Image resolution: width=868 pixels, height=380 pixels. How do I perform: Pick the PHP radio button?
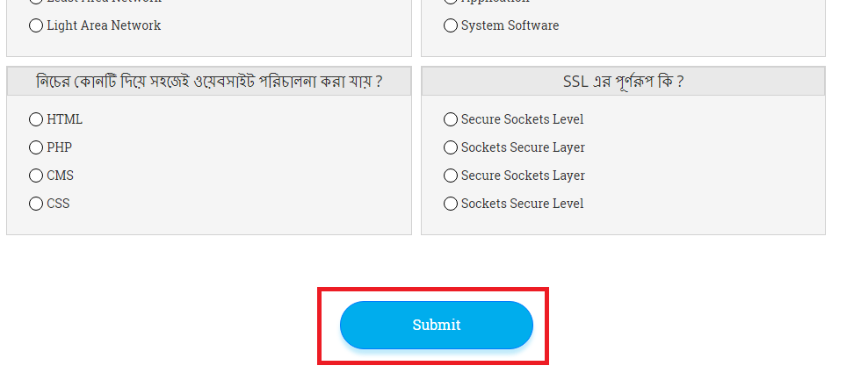(36, 147)
